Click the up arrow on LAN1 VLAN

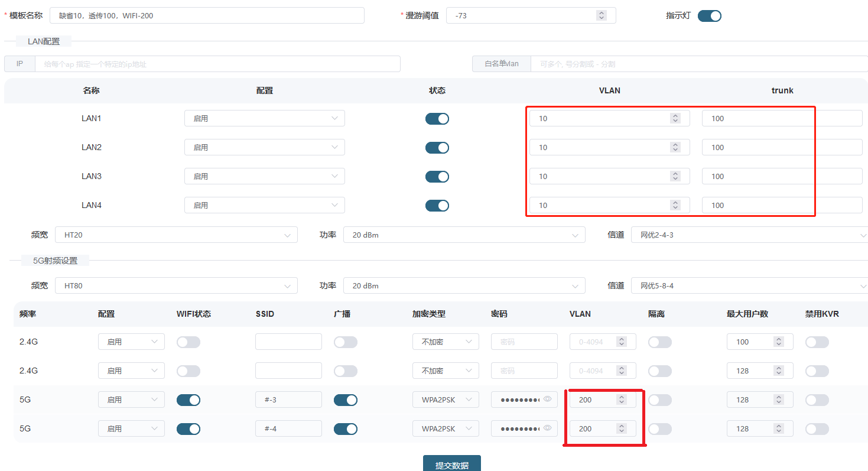click(x=675, y=116)
